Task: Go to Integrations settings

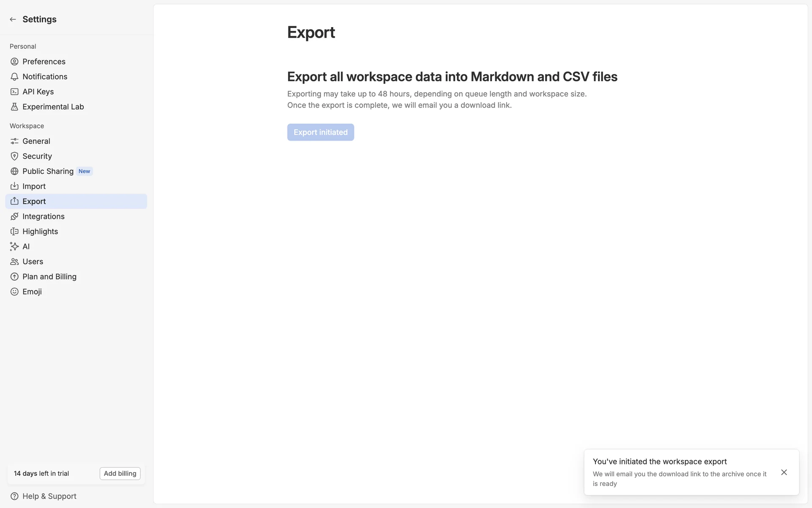Action: (43, 216)
